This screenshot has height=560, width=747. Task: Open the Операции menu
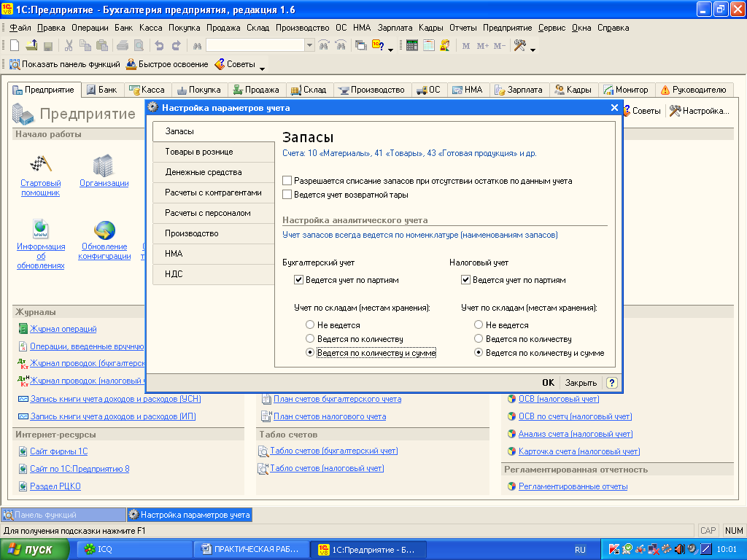click(x=90, y=28)
